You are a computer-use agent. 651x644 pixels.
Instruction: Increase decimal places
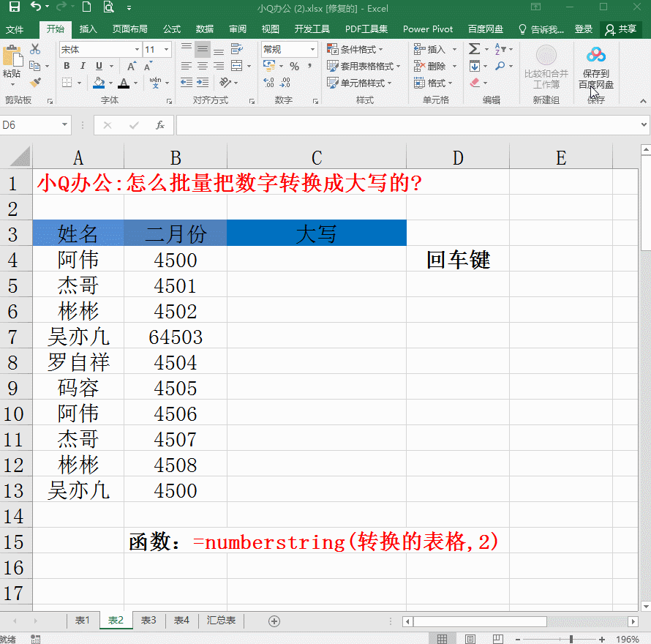click(x=269, y=83)
